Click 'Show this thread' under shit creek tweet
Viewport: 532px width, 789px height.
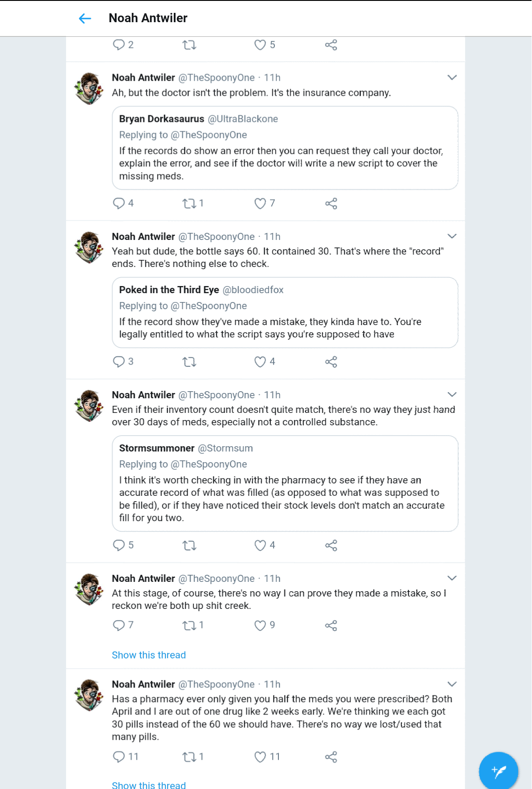149,655
